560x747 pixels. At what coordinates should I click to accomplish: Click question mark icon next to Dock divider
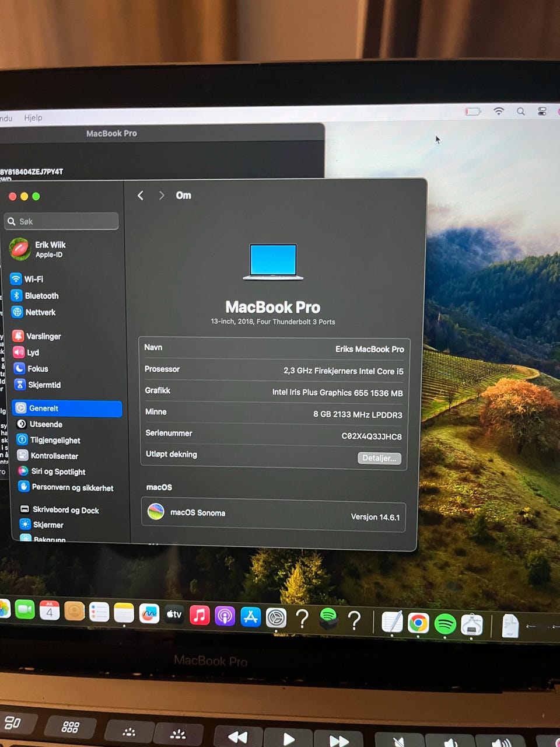point(354,620)
